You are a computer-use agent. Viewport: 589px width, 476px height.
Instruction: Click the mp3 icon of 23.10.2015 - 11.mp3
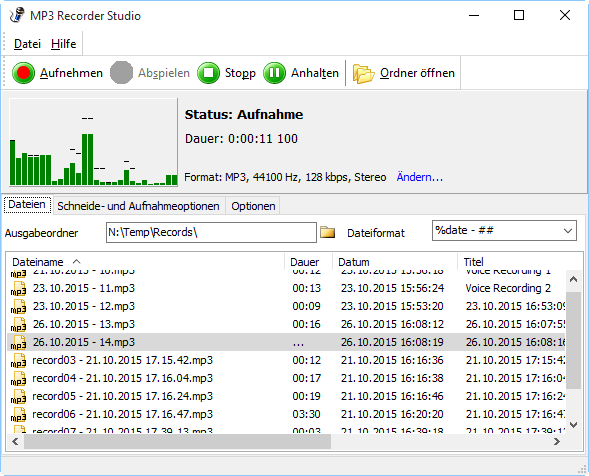[x=18, y=289]
